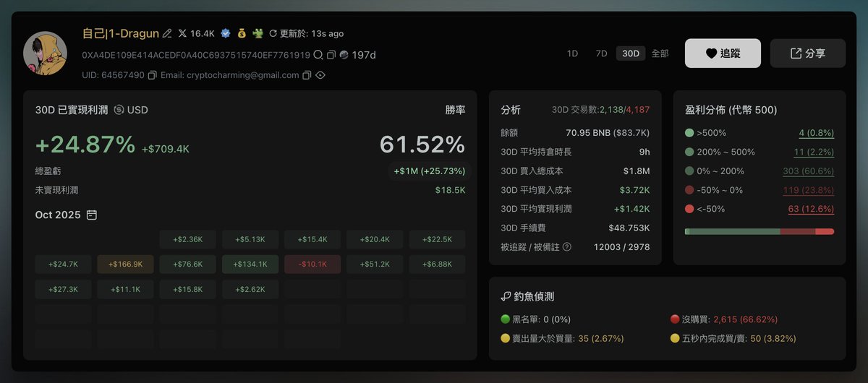Click the 五秒內完成買/賣: 50 (3.82%) entry
Screen dimensions: 868x383
pos(733,338)
